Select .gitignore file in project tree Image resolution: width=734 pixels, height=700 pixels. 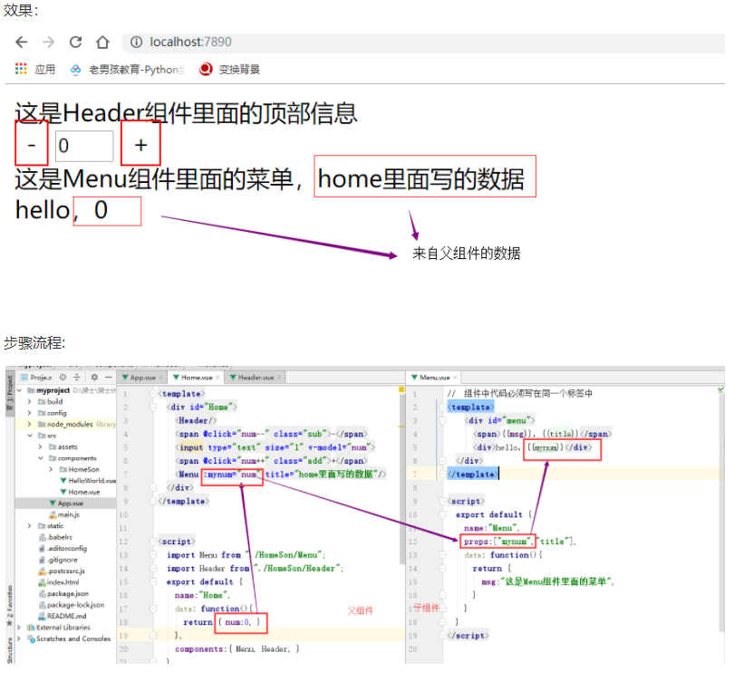coord(58,560)
